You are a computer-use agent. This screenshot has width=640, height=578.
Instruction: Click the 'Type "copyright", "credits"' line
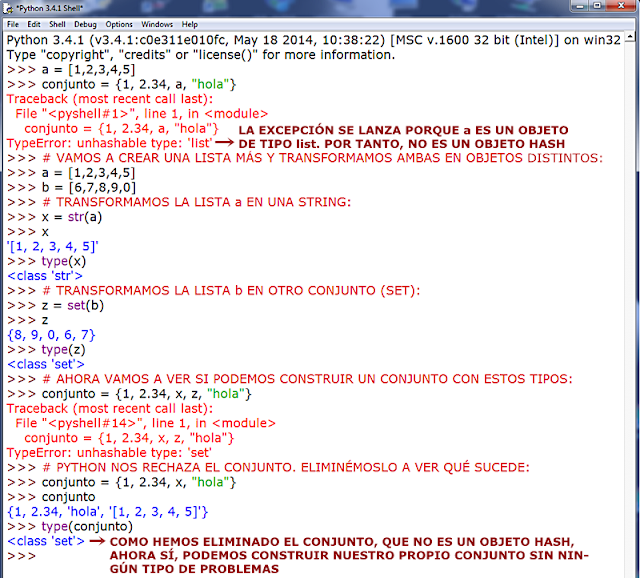pyautogui.click(x=200, y=55)
